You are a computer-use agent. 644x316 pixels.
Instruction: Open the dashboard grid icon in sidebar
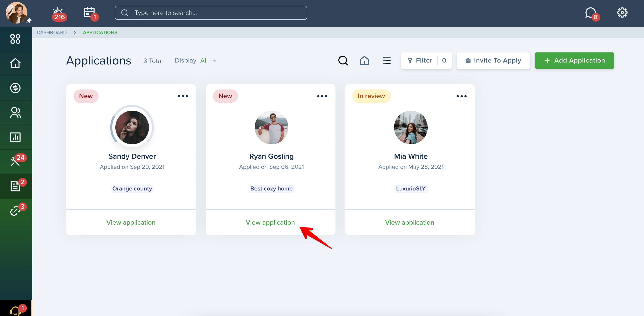(15, 39)
